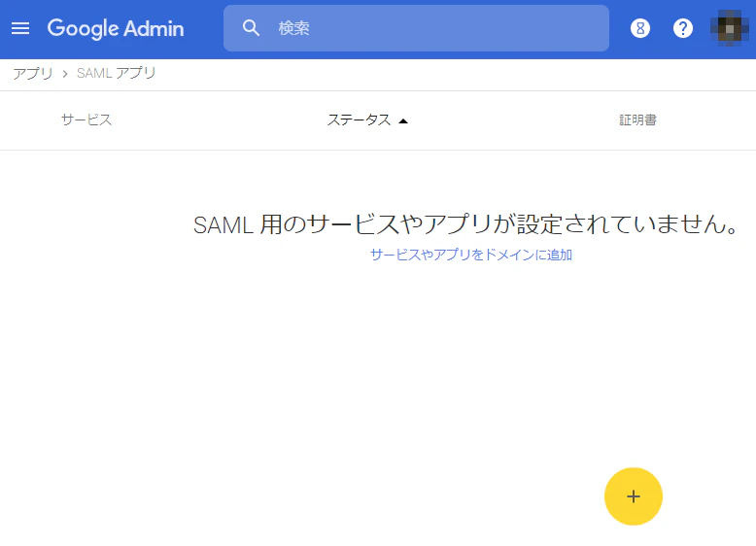Click the 証明書 column header

637,120
